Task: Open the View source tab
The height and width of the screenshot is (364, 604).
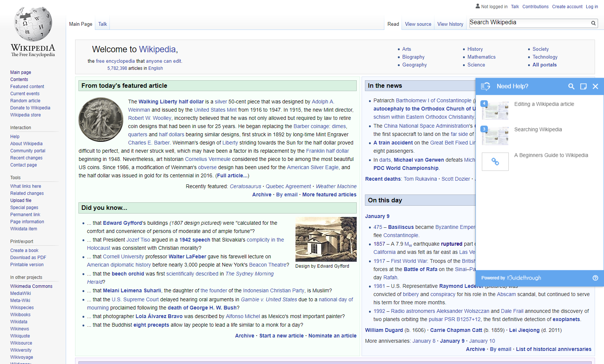Action: point(418,24)
